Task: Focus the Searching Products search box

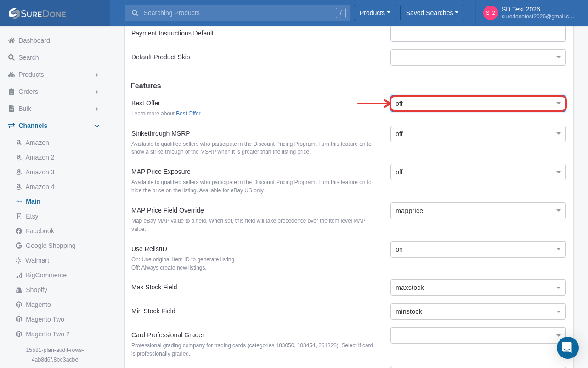Action: click(237, 13)
